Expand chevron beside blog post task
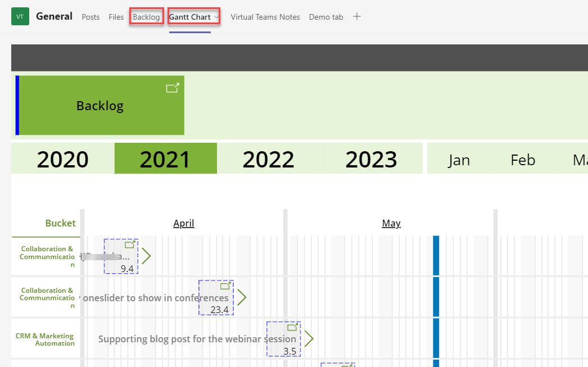This screenshot has height=367, width=588. [308, 338]
